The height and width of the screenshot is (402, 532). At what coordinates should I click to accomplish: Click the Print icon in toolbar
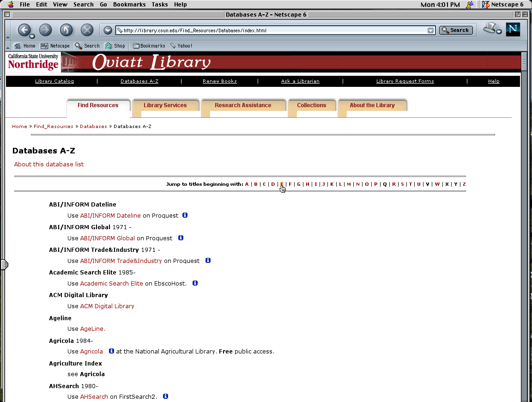point(490,28)
